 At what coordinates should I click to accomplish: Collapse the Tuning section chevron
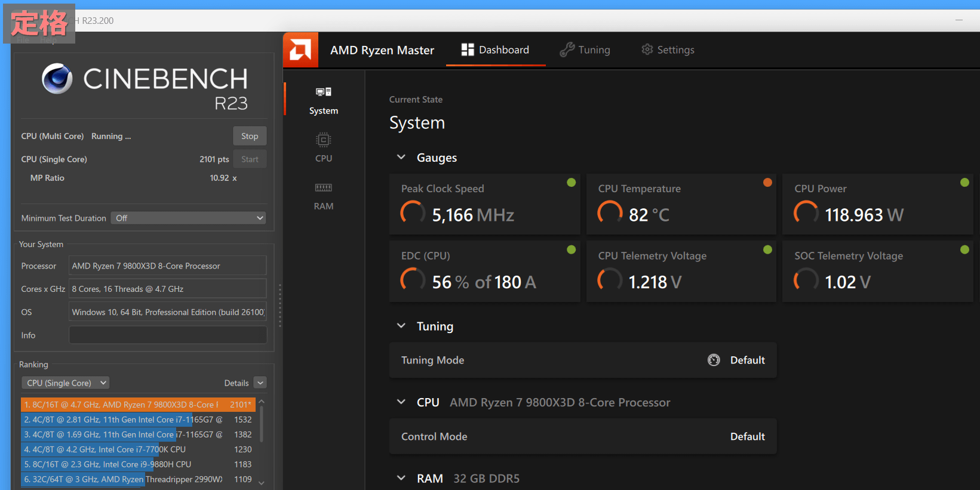tap(401, 326)
